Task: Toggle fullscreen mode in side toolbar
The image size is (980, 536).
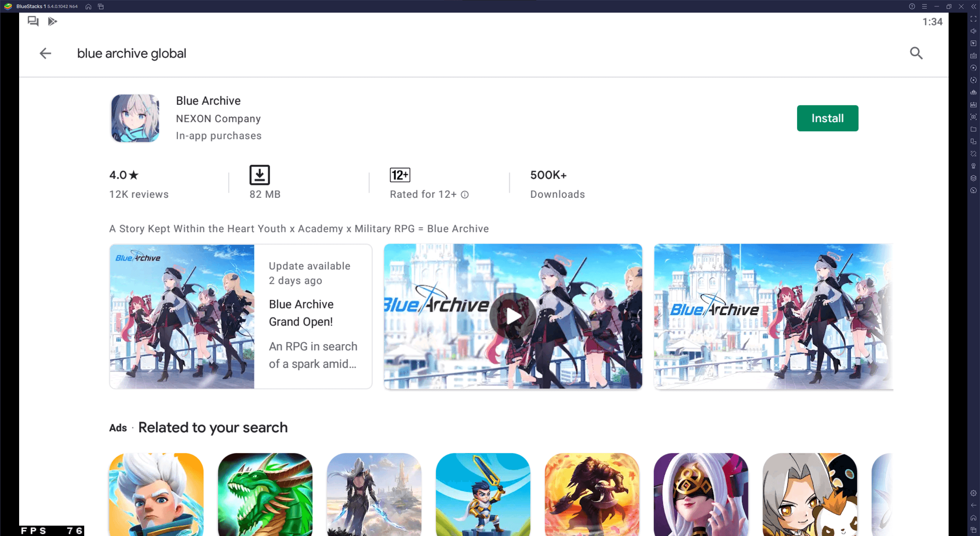Action: 973,19
